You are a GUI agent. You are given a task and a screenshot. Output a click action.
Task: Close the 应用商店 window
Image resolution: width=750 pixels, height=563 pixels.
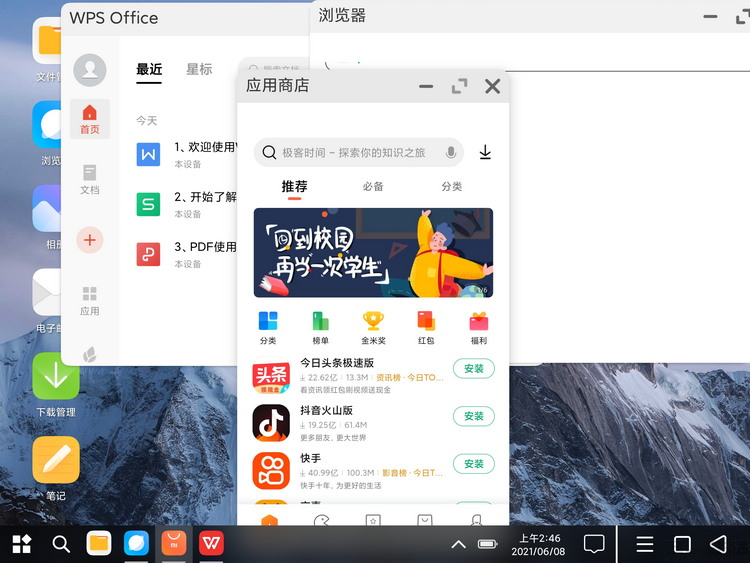493,87
